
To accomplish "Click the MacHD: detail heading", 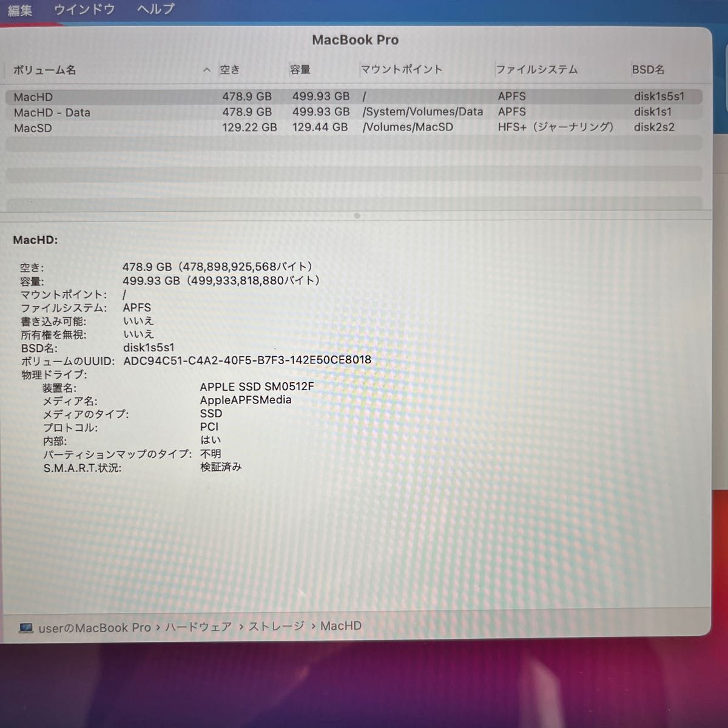I will (35, 240).
